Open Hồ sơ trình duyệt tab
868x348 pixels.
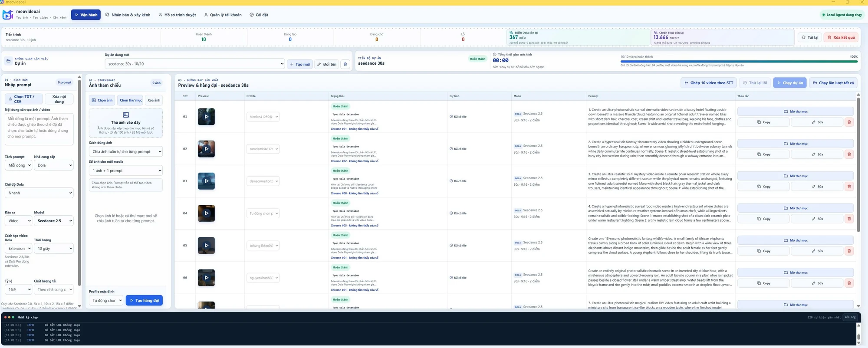pyautogui.click(x=177, y=15)
